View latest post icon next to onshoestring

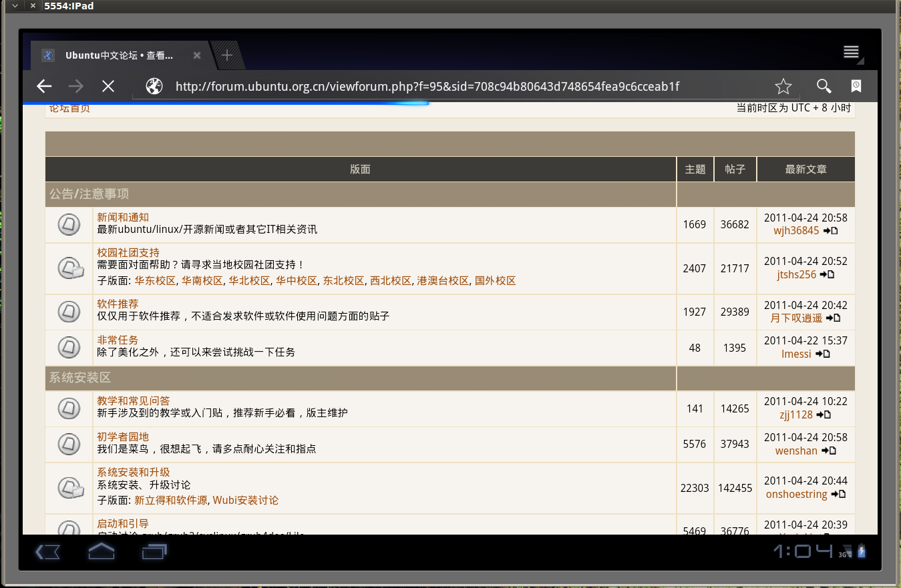point(838,494)
